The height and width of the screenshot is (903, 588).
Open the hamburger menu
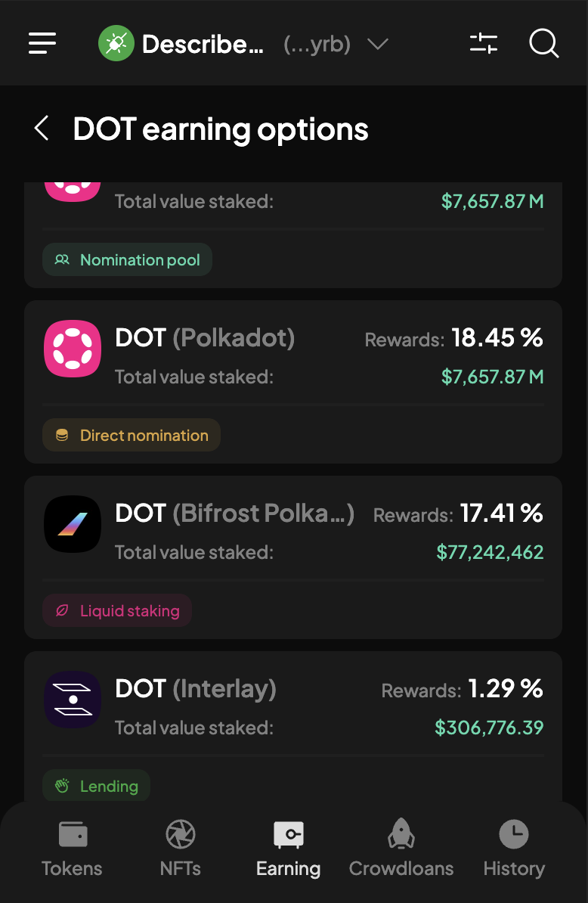pos(42,43)
